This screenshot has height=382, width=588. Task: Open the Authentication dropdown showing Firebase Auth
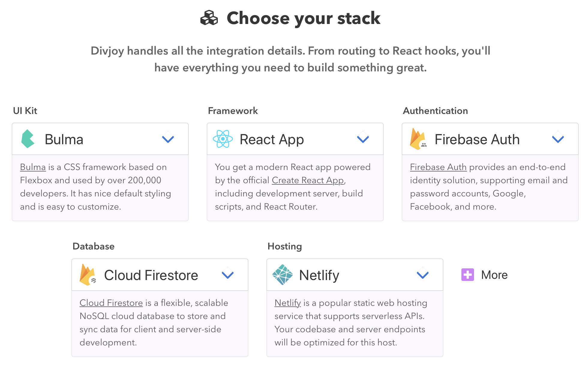point(557,139)
